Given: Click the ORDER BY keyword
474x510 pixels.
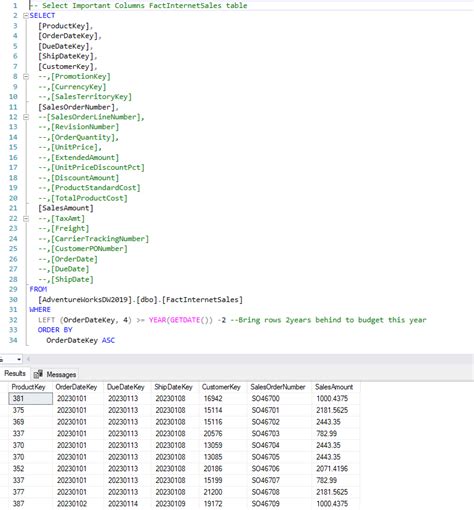Looking at the screenshot, I should click(55, 330).
